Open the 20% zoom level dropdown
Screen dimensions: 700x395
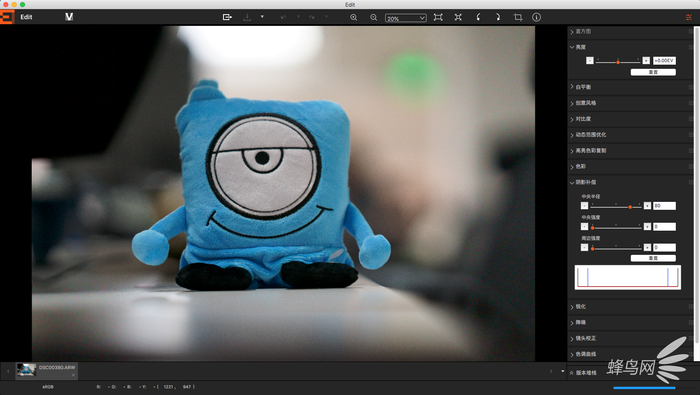[405, 18]
